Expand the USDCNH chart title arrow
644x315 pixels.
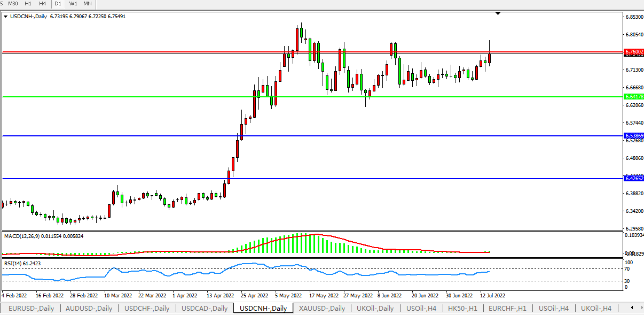pos(5,17)
